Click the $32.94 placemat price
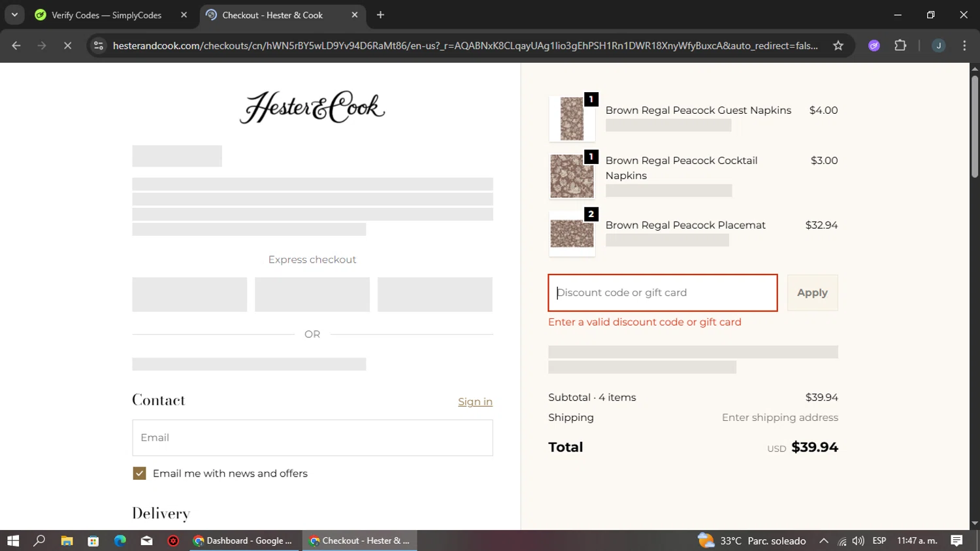 [x=821, y=225]
